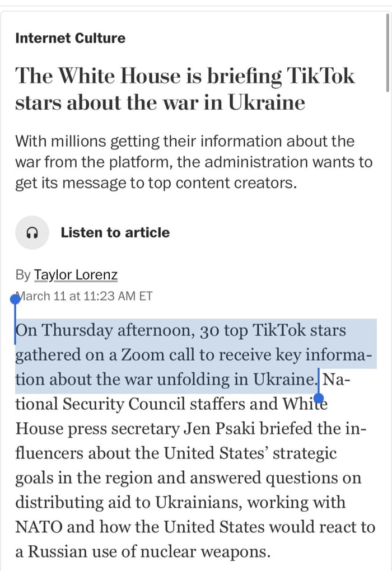Image resolution: width=392 pixels, height=571 pixels.
Task: Open the Internet Culture section
Action: coord(70,39)
